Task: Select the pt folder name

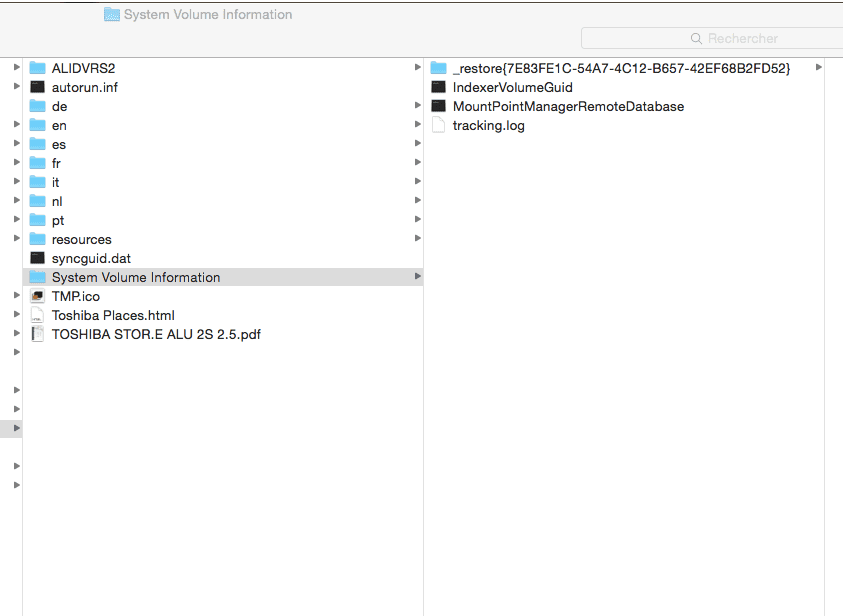Action: pos(58,221)
